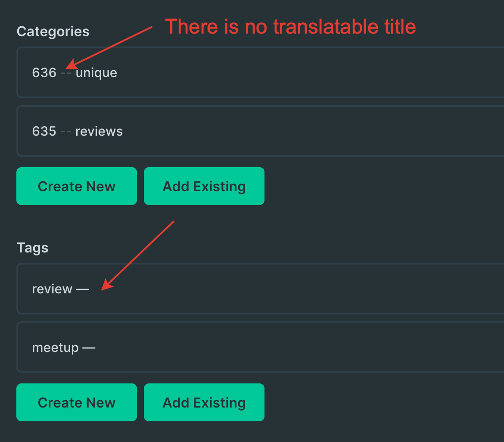Select category item 636 unique

(172, 72)
